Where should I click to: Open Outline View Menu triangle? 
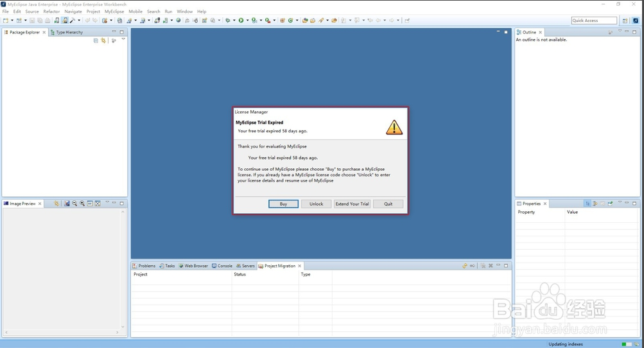click(620, 31)
